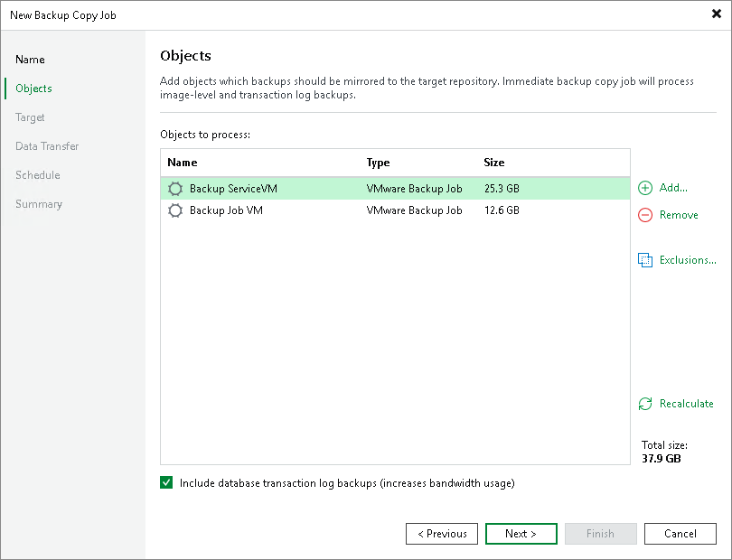Click the Add... link text

(x=673, y=188)
